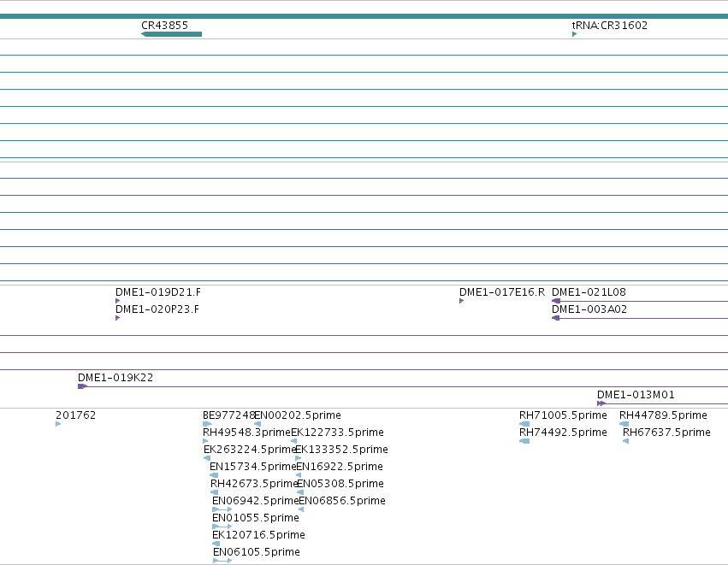Click the 201762 arrow glyph

pyautogui.click(x=58, y=423)
